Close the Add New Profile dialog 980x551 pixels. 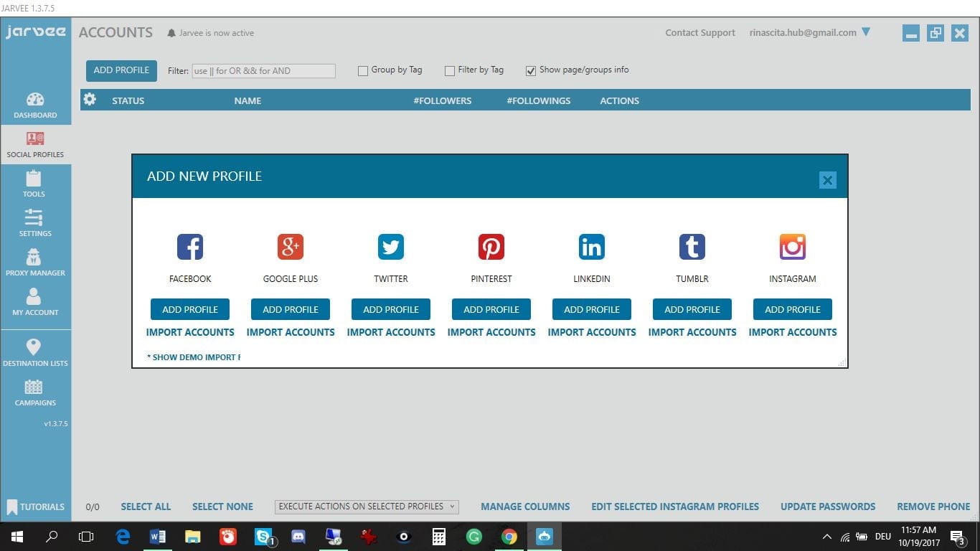(827, 180)
